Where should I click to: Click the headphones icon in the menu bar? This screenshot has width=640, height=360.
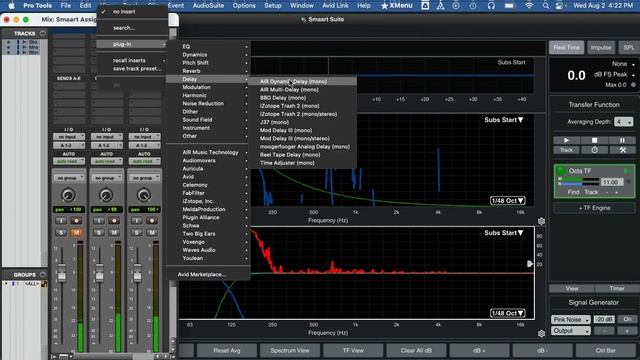[491, 6]
